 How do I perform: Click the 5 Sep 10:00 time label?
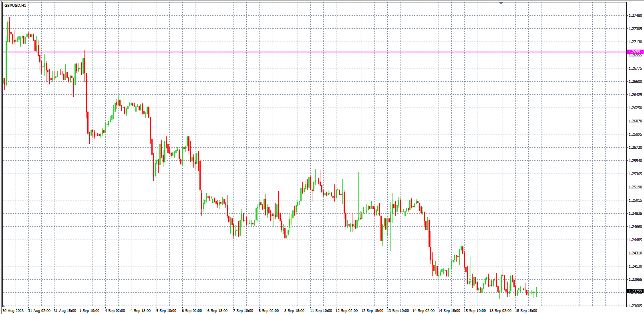coord(166,311)
